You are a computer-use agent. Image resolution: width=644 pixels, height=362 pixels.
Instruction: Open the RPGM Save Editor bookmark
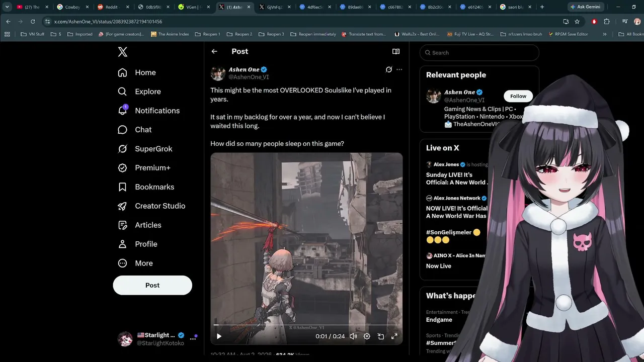[x=568, y=34]
